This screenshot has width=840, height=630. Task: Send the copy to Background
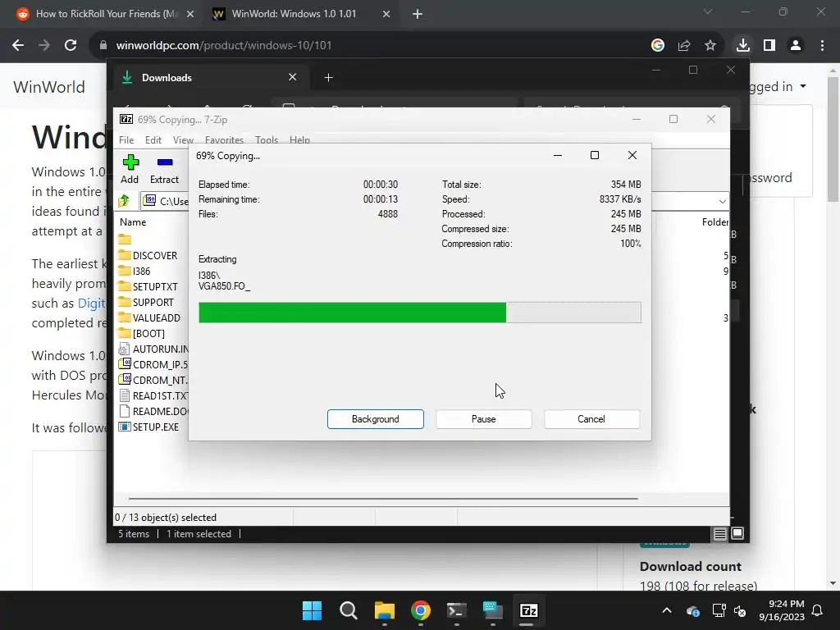[x=376, y=419]
